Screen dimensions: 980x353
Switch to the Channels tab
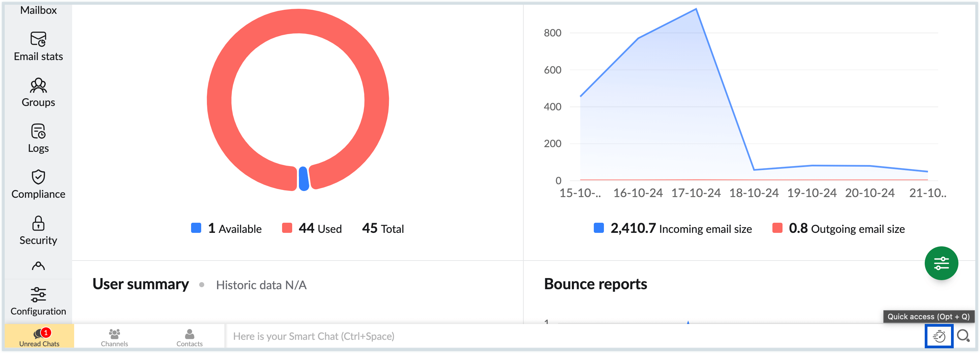(114, 336)
